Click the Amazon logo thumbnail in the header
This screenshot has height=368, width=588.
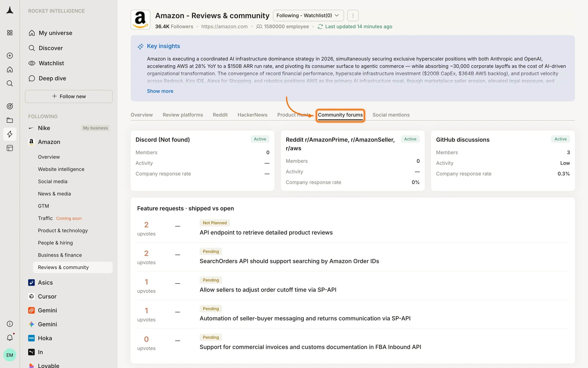point(140,20)
